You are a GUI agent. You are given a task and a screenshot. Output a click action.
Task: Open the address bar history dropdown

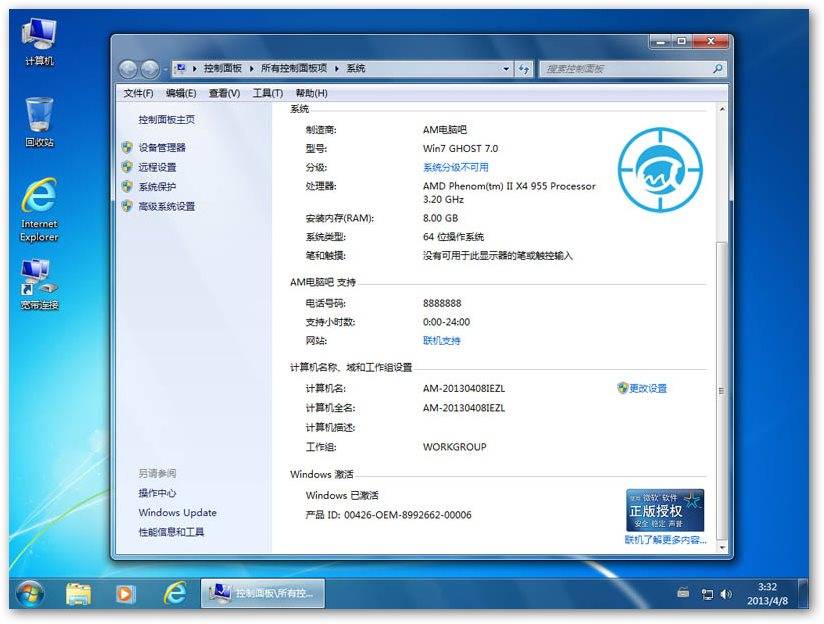click(506, 69)
